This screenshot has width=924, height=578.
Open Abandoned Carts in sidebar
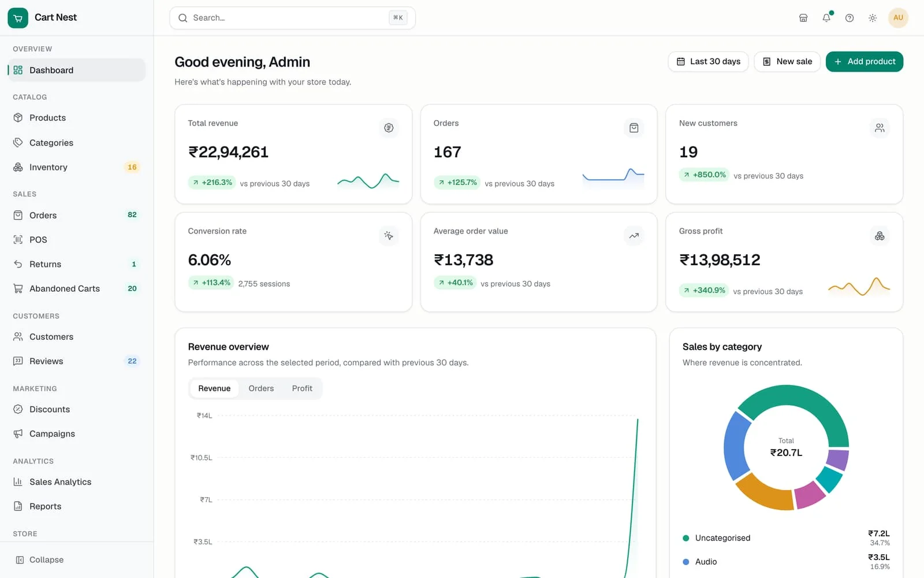coord(76,288)
